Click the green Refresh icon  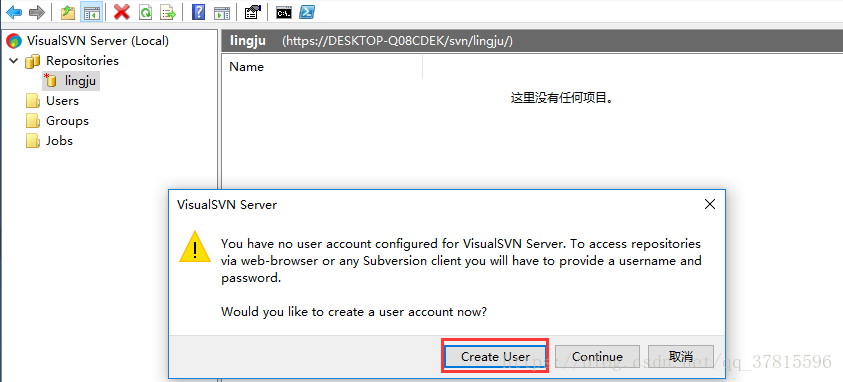click(x=145, y=12)
